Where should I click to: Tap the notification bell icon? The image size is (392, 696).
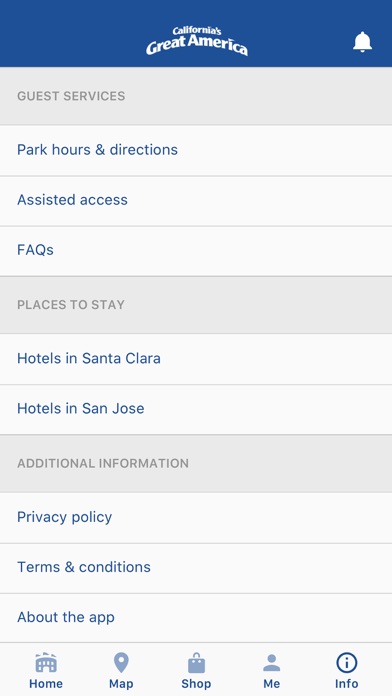click(x=362, y=42)
